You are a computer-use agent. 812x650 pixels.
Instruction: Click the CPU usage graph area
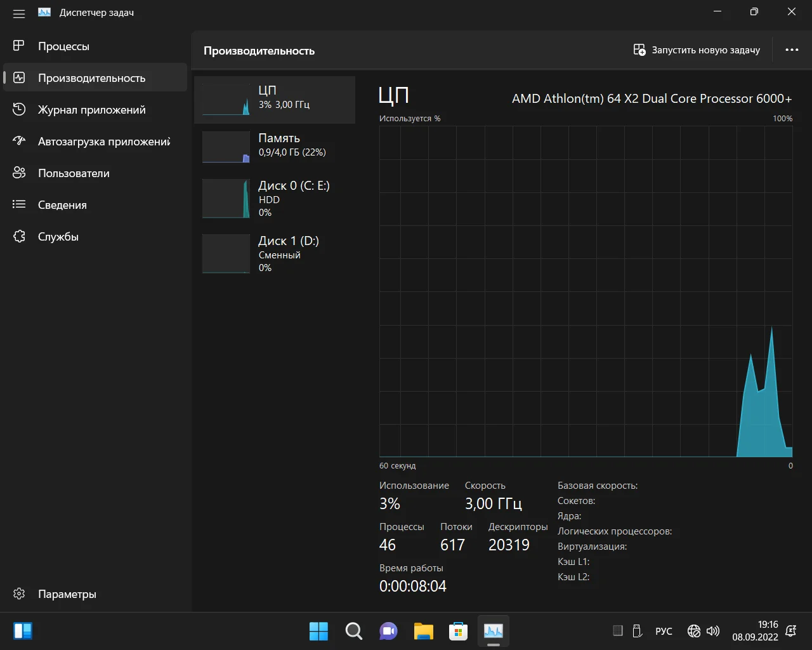tap(585, 291)
